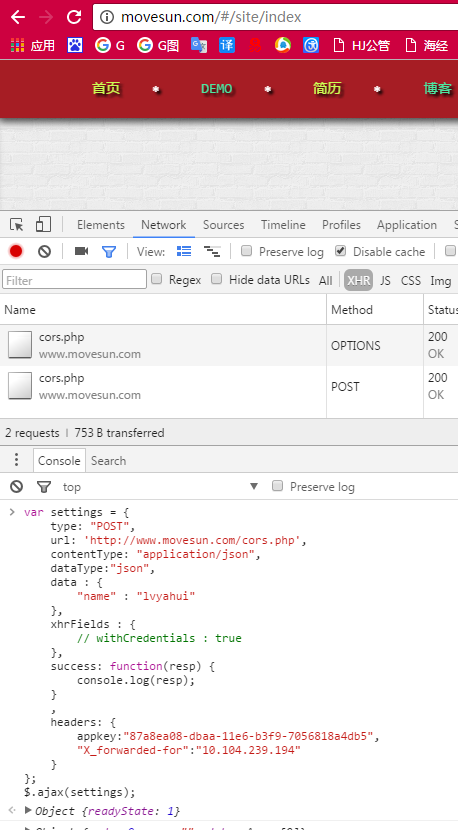
Task: Click the Filter text field
Action: click(75, 279)
